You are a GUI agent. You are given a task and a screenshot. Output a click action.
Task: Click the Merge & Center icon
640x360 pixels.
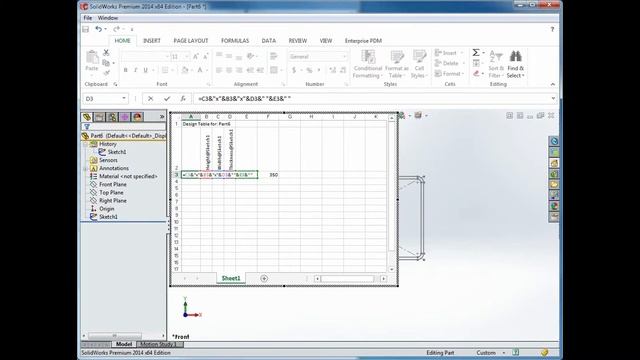(274, 70)
